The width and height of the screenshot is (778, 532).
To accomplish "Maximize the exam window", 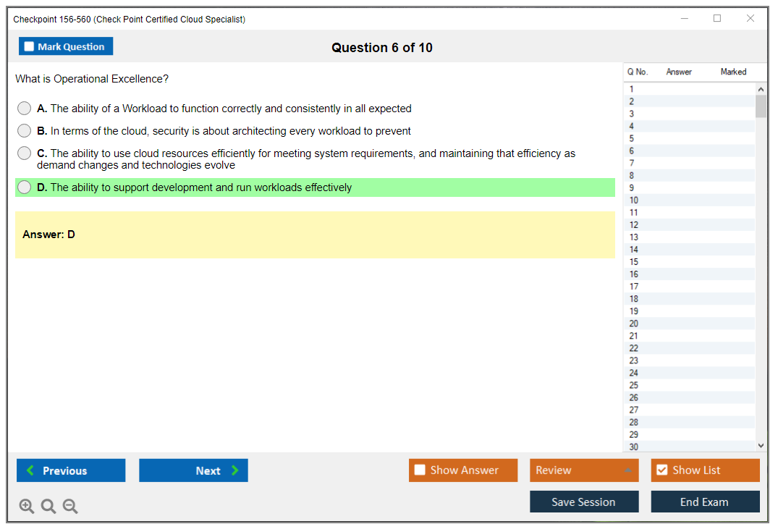I will [717, 19].
